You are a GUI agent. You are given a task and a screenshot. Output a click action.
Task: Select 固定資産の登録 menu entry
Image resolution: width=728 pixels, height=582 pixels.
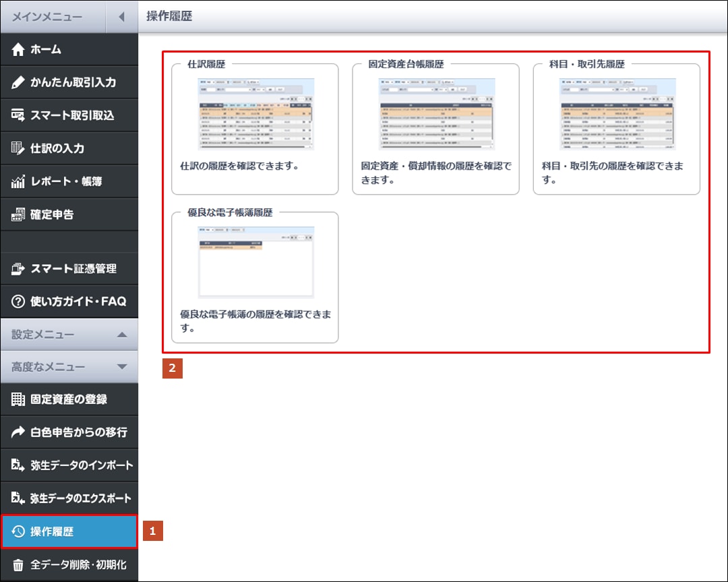[69, 399]
